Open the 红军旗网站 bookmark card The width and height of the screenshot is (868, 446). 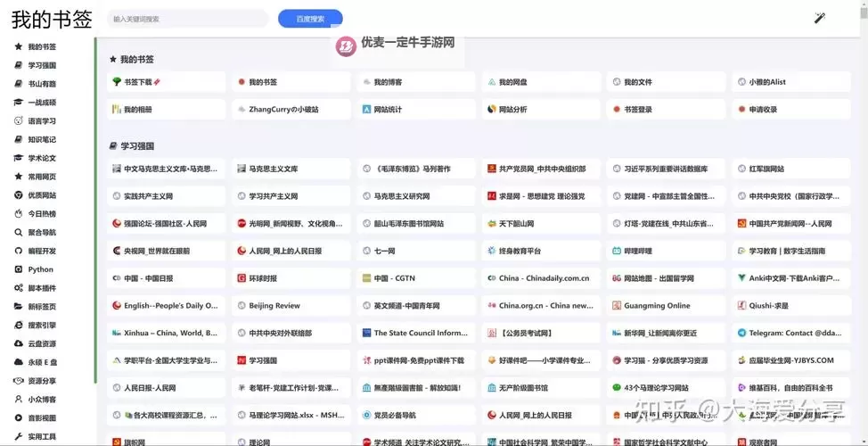tap(791, 169)
